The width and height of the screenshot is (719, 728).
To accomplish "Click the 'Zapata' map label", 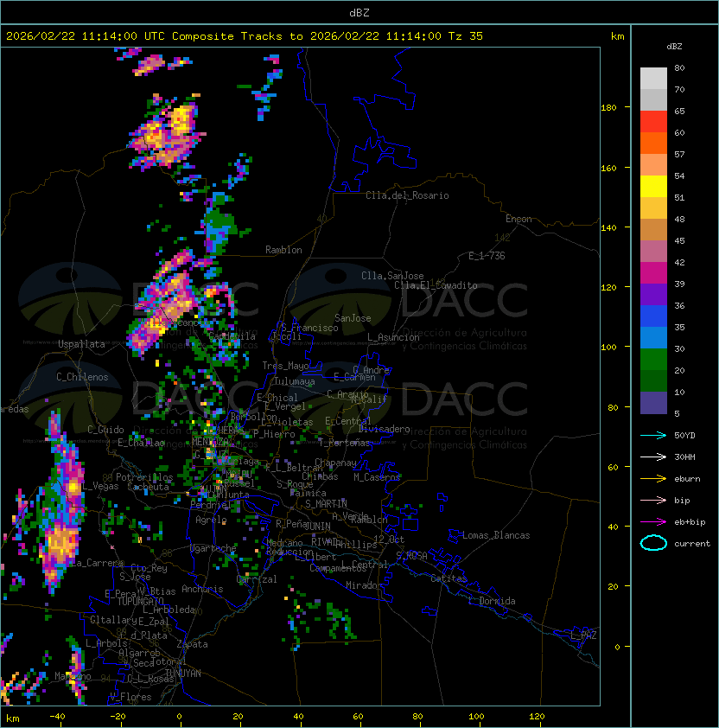I will 192,644.
